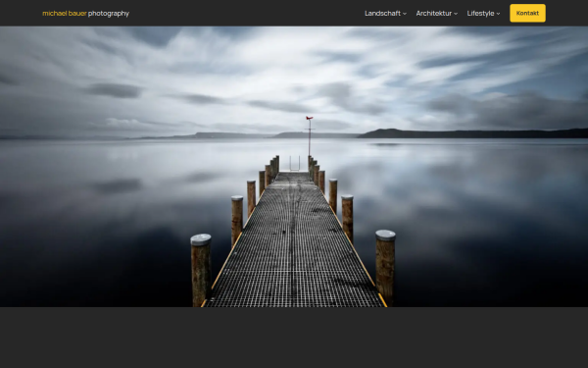The height and width of the screenshot is (368, 588).
Task: Click the pier hero photograph
Action: point(294,167)
